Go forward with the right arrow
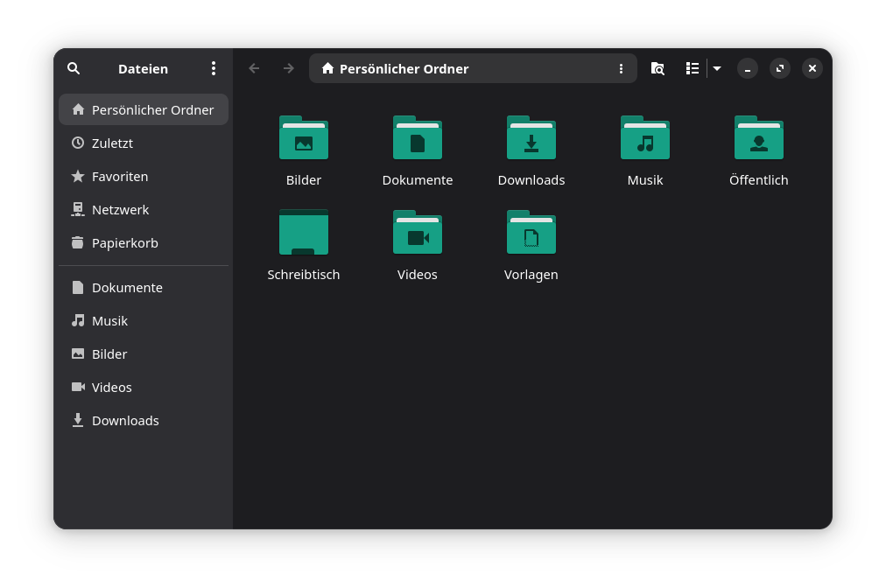 tap(289, 68)
